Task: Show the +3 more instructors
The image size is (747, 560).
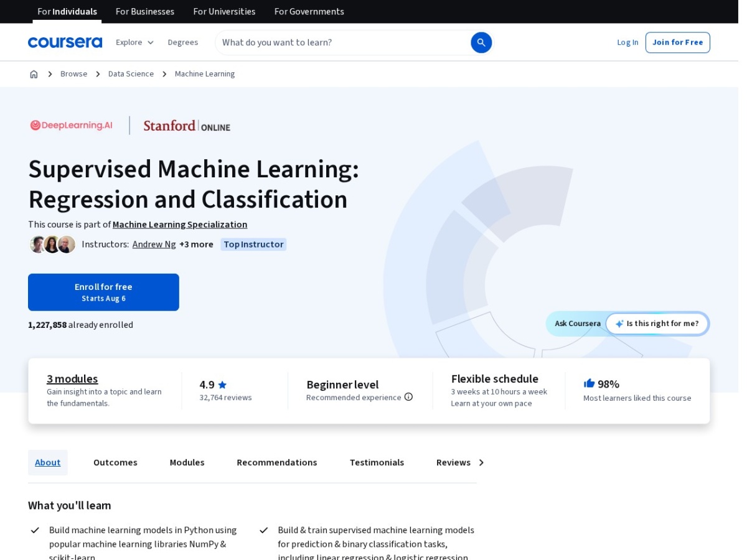Action: tap(196, 244)
